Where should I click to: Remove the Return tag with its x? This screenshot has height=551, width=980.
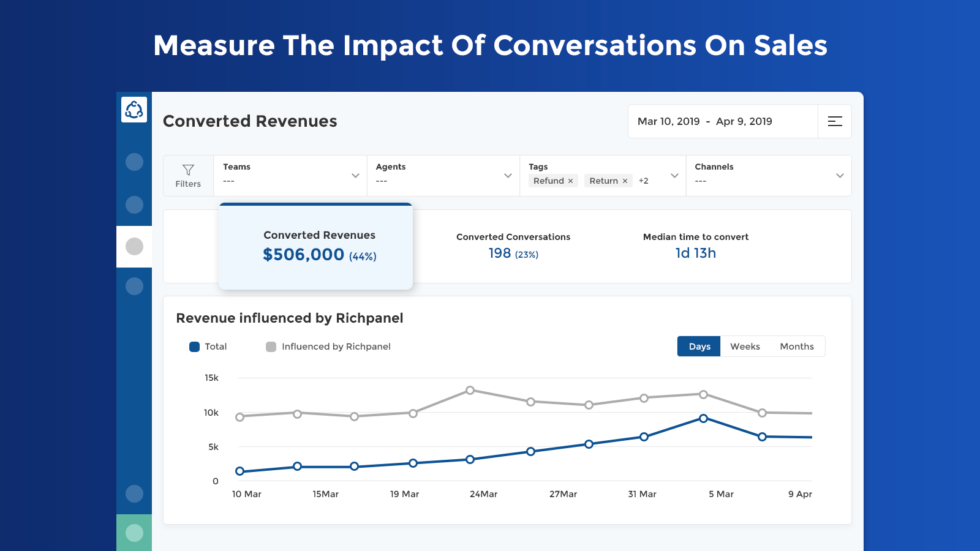click(x=625, y=181)
